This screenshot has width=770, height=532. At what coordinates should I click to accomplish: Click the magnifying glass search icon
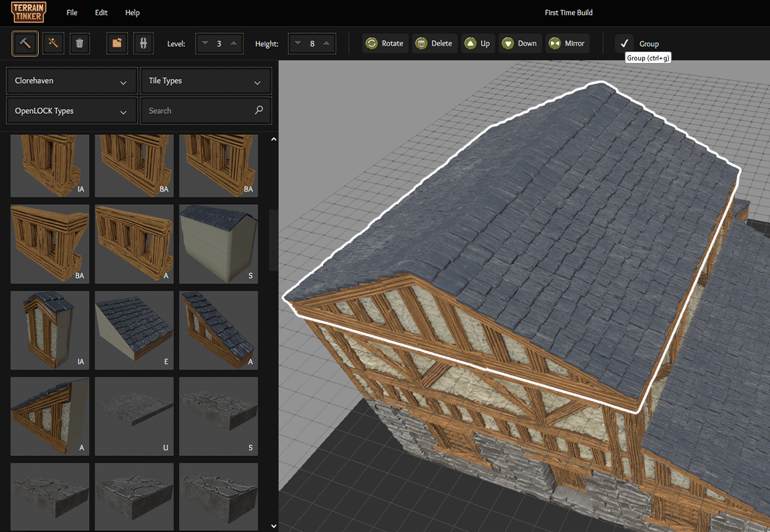coord(259,110)
